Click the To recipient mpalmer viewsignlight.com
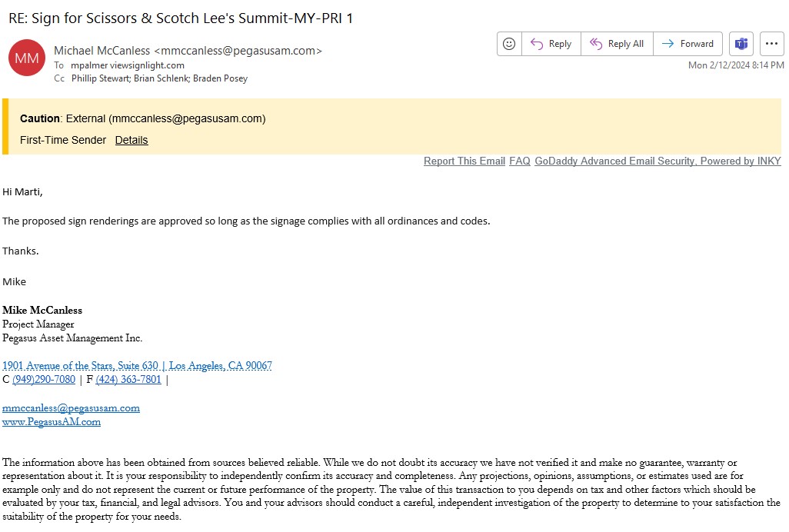 click(x=128, y=65)
